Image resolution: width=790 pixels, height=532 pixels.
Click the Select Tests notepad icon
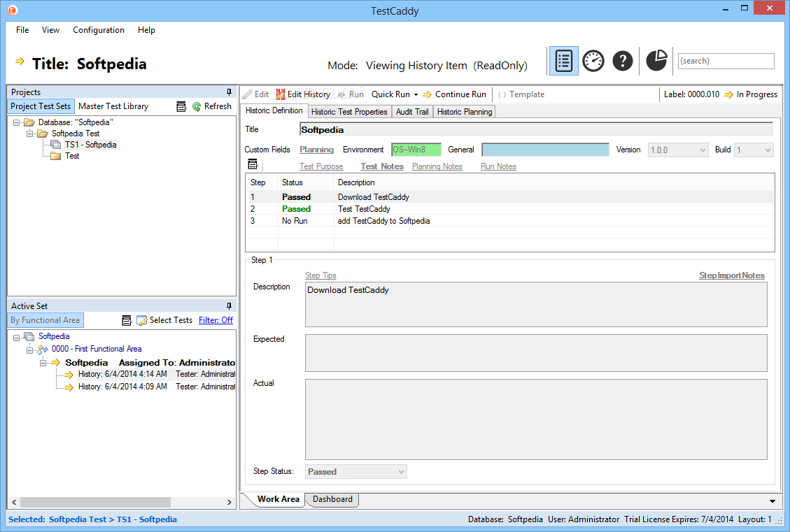[141, 320]
